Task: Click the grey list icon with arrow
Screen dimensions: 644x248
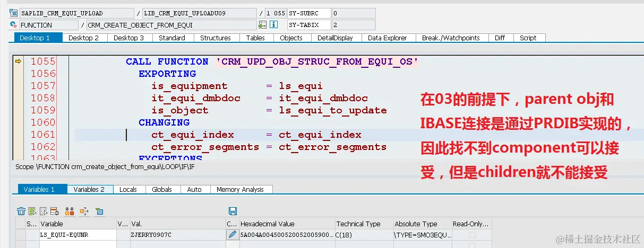Action: (x=44, y=211)
